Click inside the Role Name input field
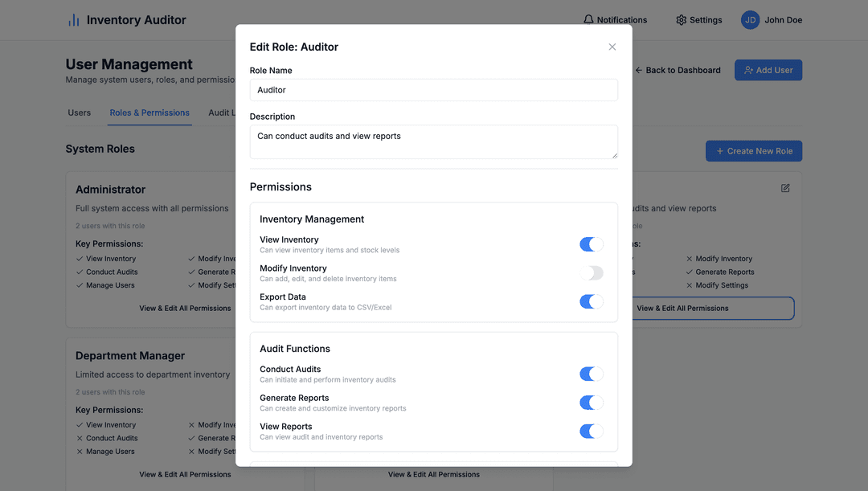Image resolution: width=868 pixels, height=491 pixels. (x=433, y=89)
